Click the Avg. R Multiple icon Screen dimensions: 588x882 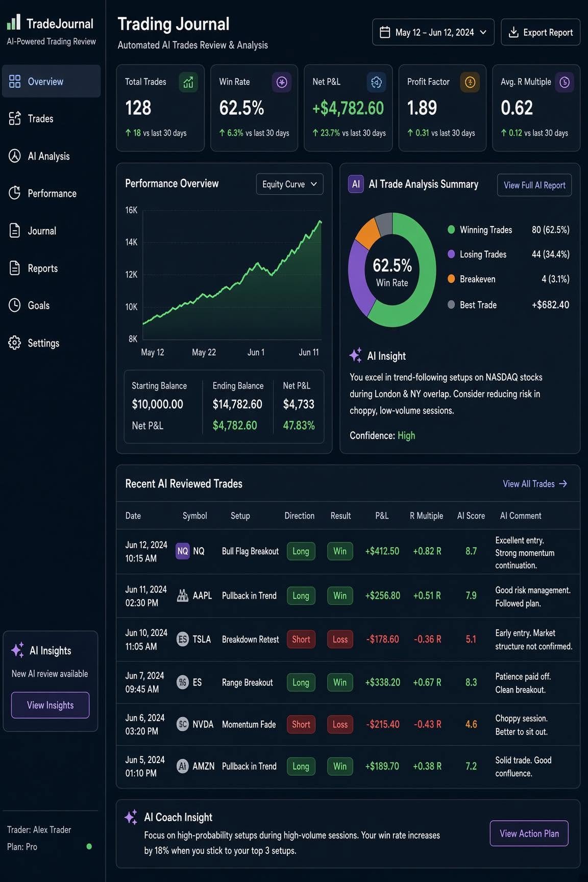click(x=565, y=82)
